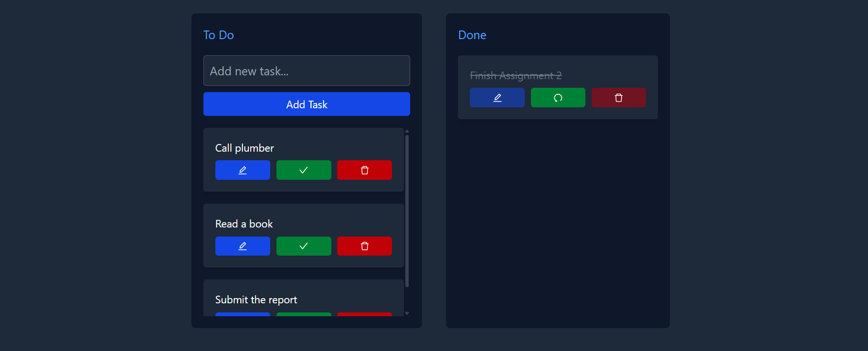The height and width of the screenshot is (351, 868).
Task: Click the To Do list scrollbar thumb
Action: 407,210
